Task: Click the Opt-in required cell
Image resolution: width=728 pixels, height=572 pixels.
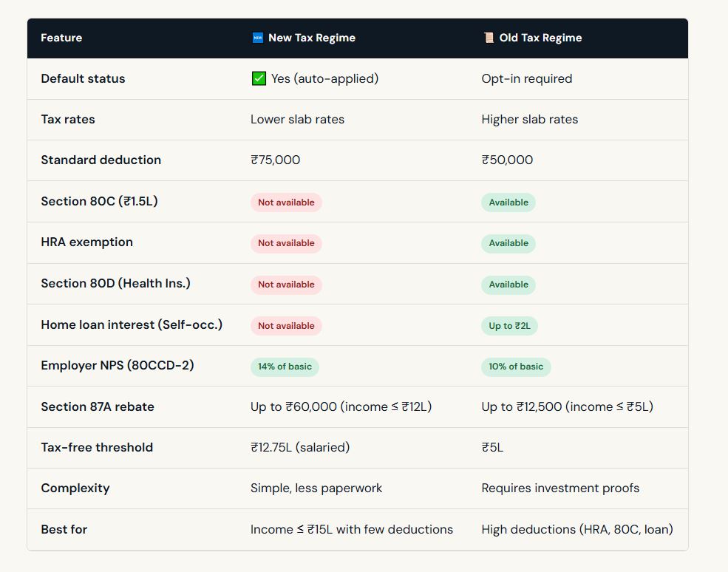Action: (x=526, y=78)
